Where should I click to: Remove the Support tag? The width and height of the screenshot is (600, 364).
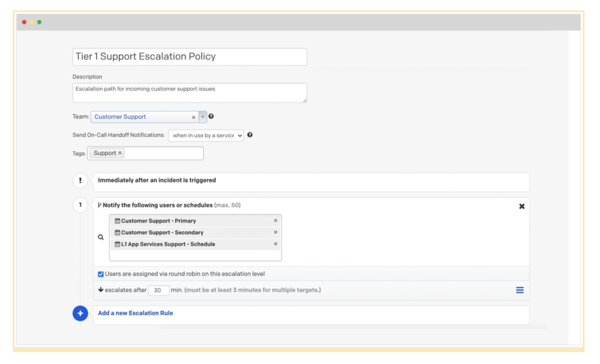coord(120,153)
